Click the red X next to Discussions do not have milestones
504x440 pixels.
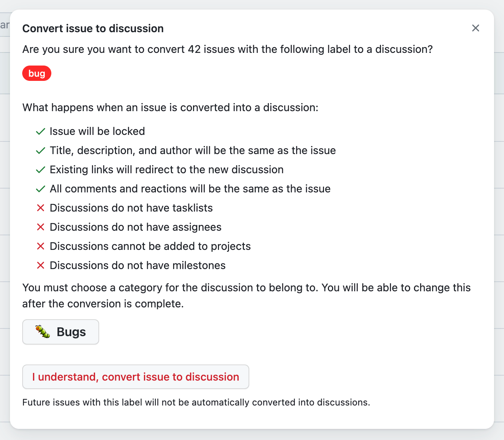(41, 265)
